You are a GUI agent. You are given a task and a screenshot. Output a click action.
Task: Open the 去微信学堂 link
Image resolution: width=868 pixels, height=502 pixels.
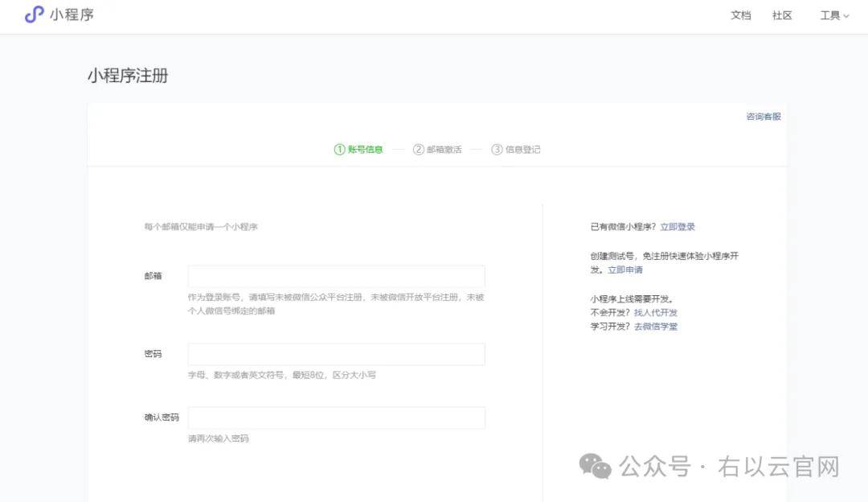(x=656, y=327)
